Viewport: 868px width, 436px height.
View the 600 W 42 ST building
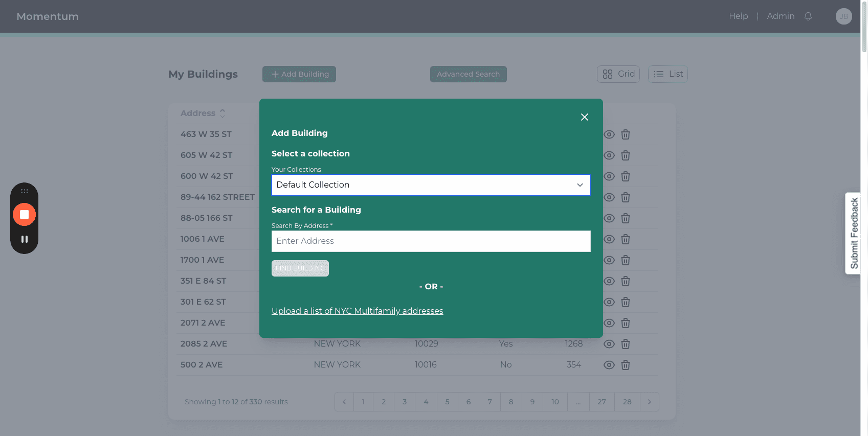(609, 176)
